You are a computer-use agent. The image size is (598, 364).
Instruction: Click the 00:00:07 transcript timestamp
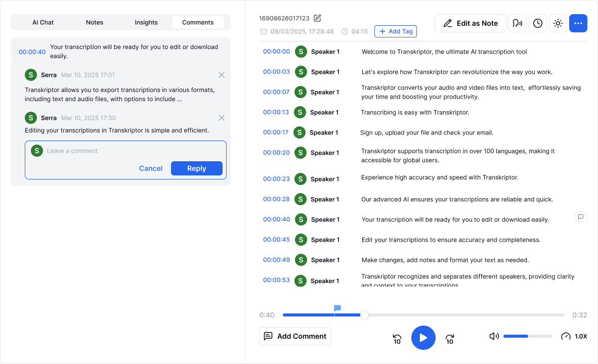tap(276, 92)
